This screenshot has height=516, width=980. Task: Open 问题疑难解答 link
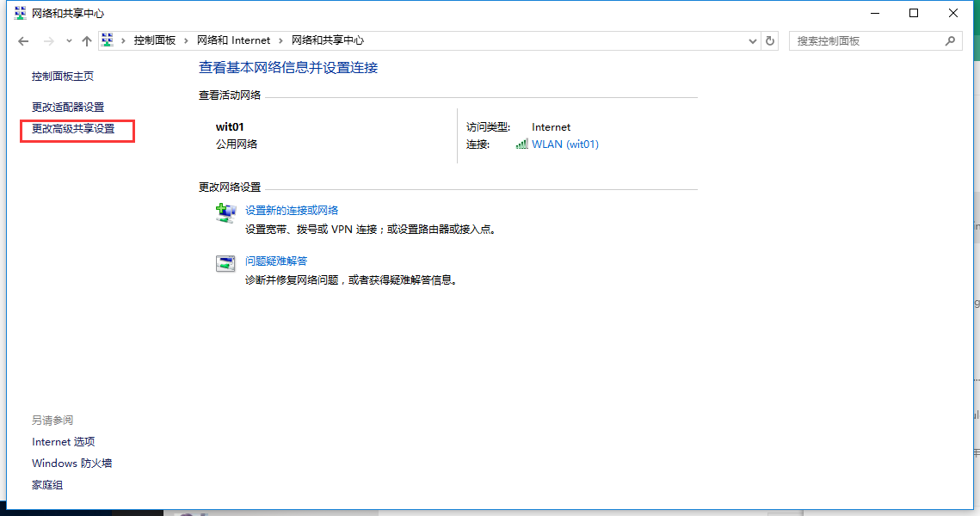(x=275, y=261)
